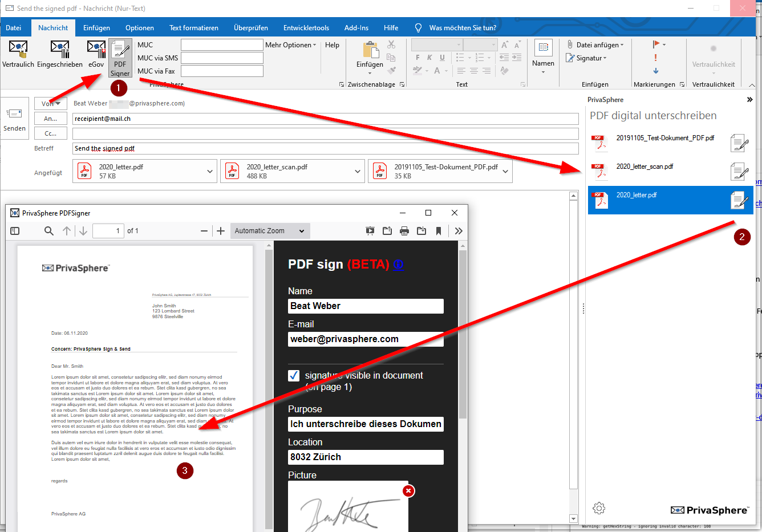Open PrivaSphere pane settings gear
Image resolution: width=762 pixels, height=532 pixels.
(x=599, y=508)
